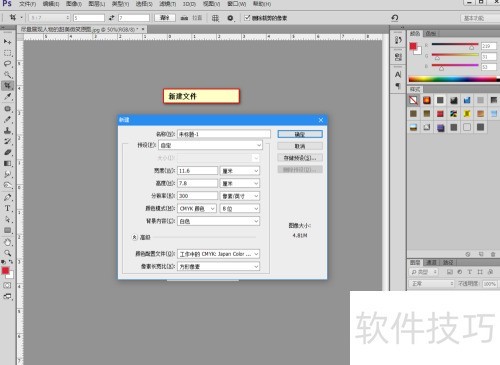Open the Height unit dropdown

click(240, 183)
